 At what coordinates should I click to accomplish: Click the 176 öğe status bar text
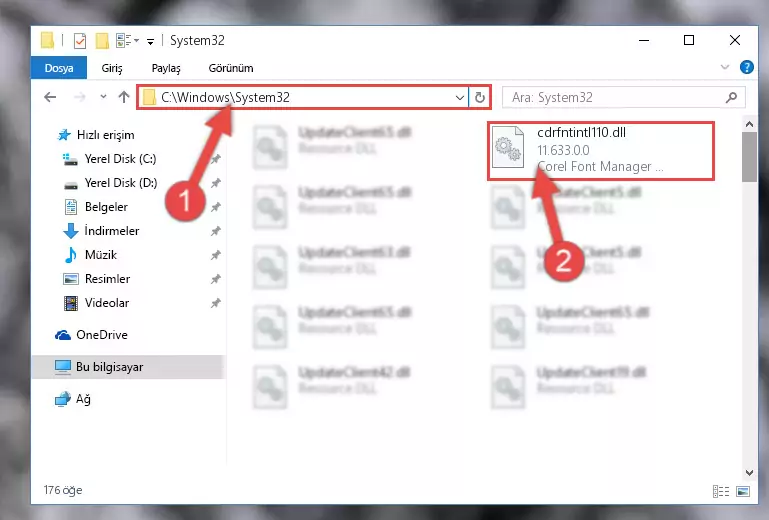pos(63,490)
